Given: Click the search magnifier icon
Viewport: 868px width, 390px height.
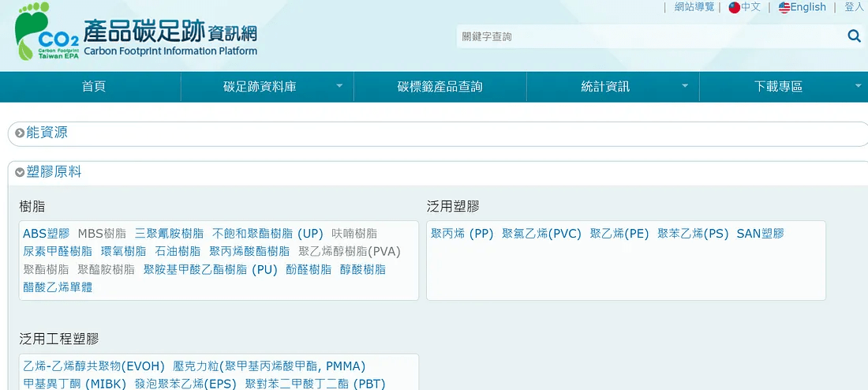Looking at the screenshot, I should pyautogui.click(x=854, y=36).
